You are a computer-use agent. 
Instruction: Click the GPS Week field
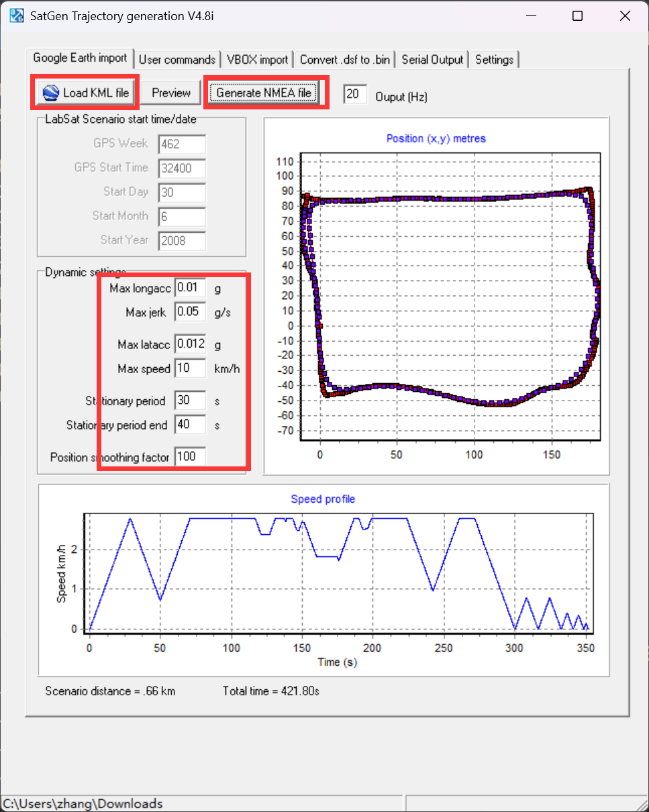pos(182,144)
